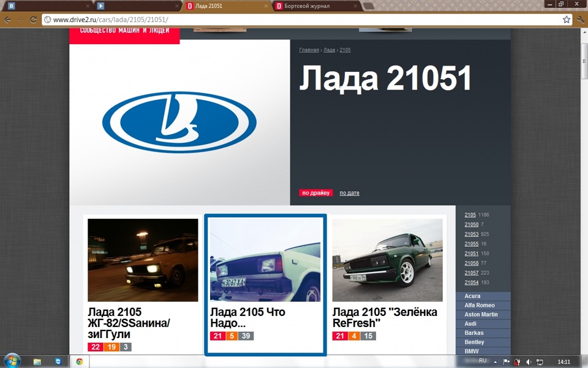This screenshot has width=588, height=368.
Task: Open the Action Center flag icon
Action: coord(507,362)
